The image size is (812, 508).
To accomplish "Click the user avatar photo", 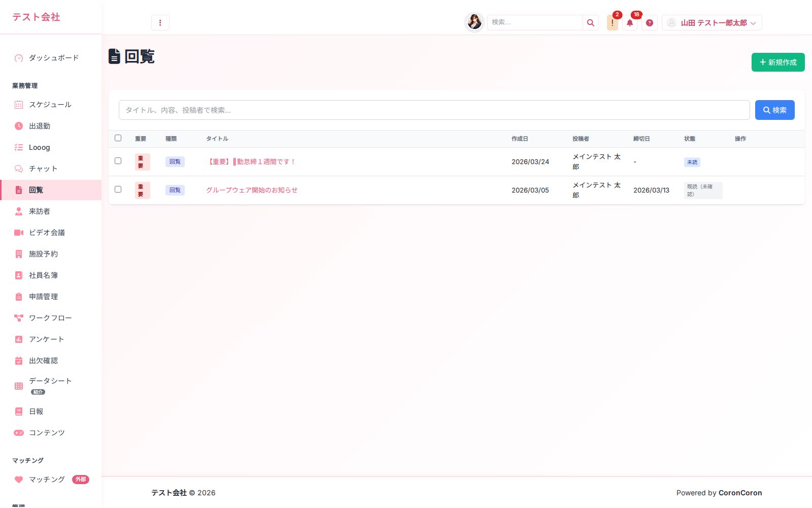I will (475, 22).
